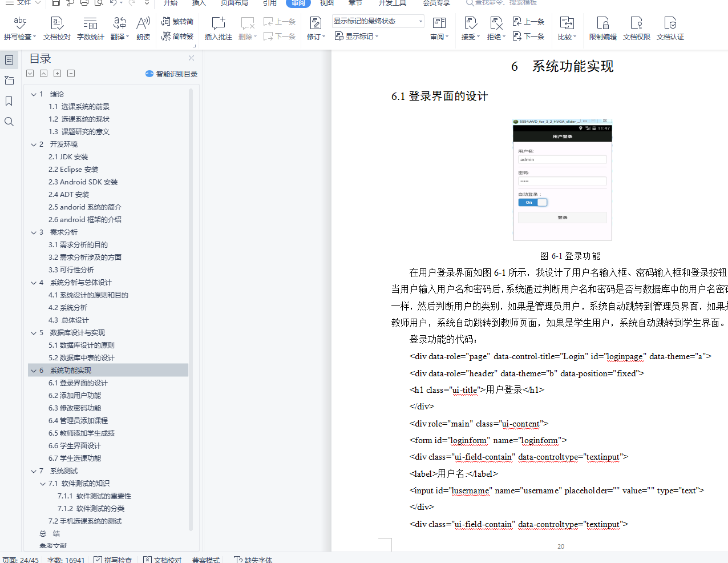
Task: Convert simplified to traditional (简转繁)
Action: pyautogui.click(x=177, y=36)
